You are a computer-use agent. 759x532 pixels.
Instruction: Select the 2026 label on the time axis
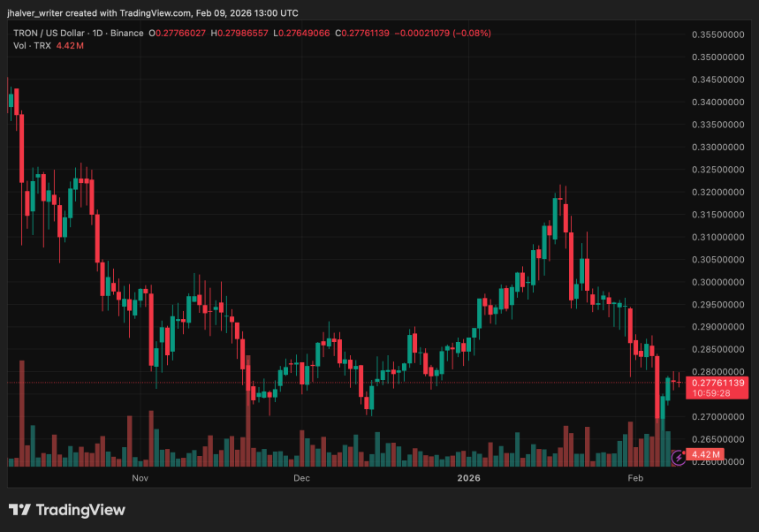[x=467, y=477]
